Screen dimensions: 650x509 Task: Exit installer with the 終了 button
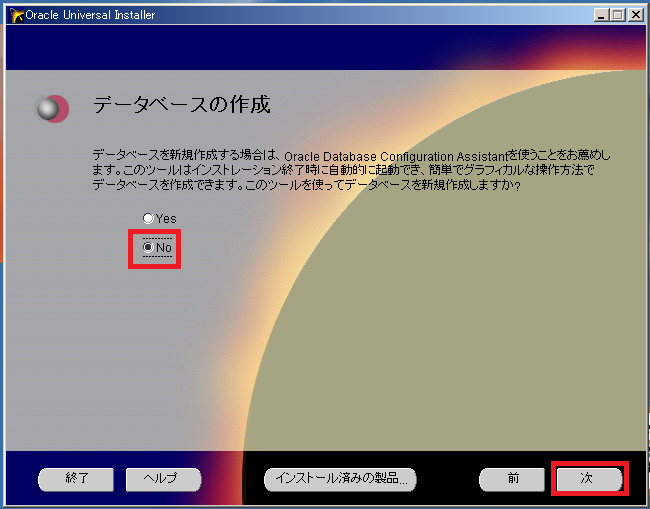coord(76,480)
